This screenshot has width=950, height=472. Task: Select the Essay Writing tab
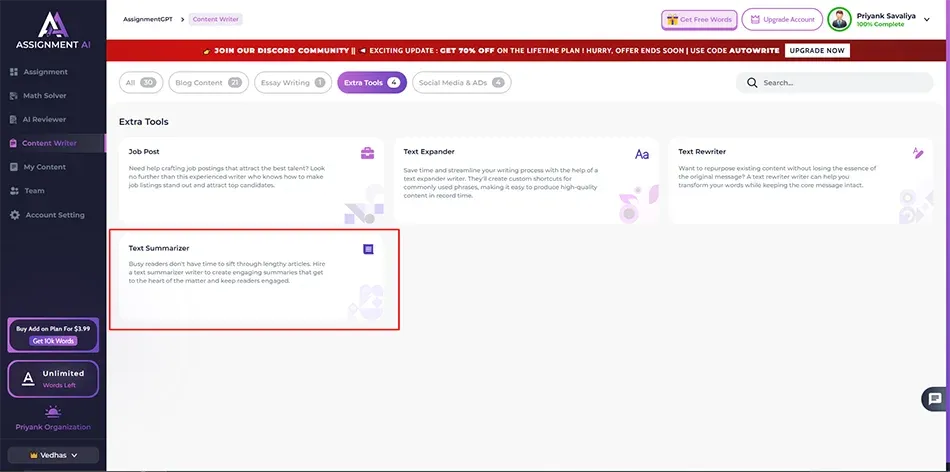click(291, 83)
